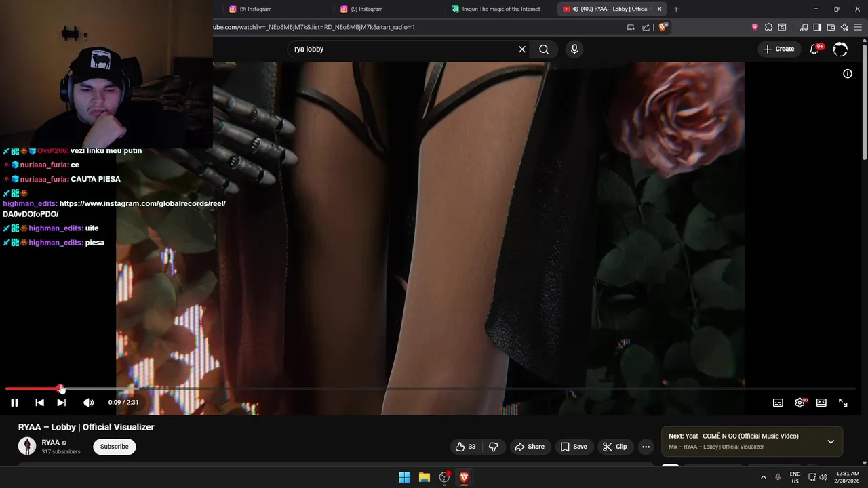This screenshot has width=868, height=488.
Task: Click the page vertical scrollbar
Action: click(x=864, y=102)
